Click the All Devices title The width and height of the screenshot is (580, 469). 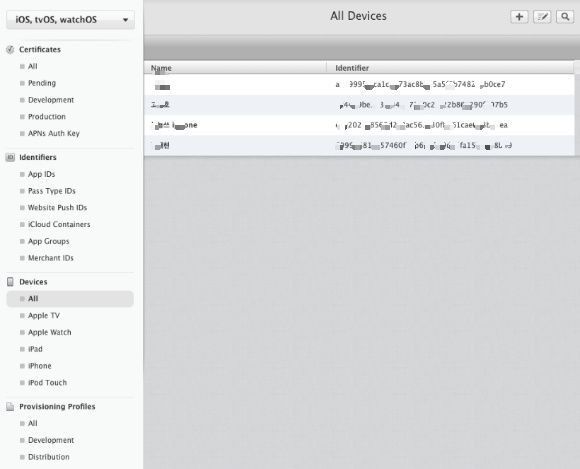pyautogui.click(x=358, y=16)
